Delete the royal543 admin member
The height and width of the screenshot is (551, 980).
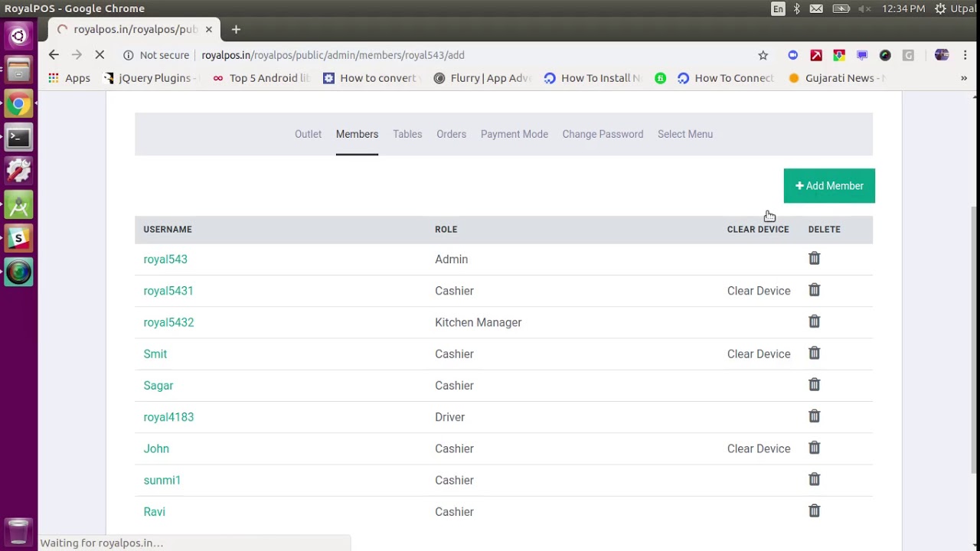814,259
